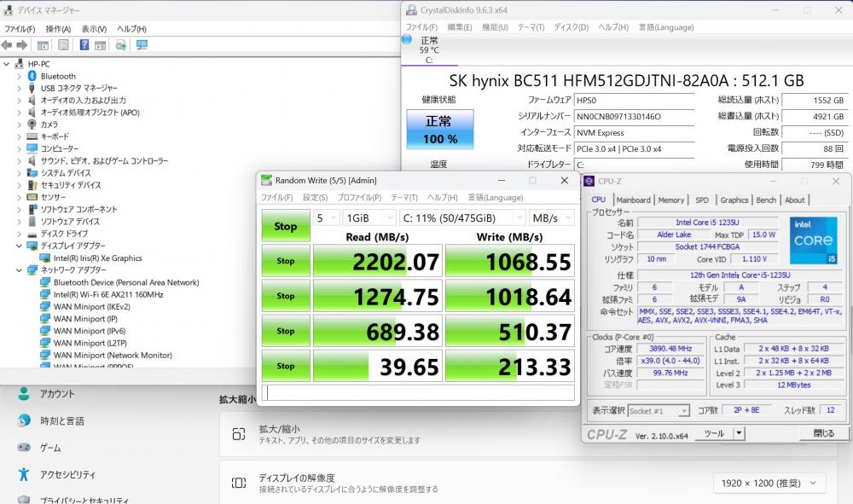Viewport: 853px width, 504px height.
Task: Open the drive selection dropdown C: 11%
Action: 462,217
